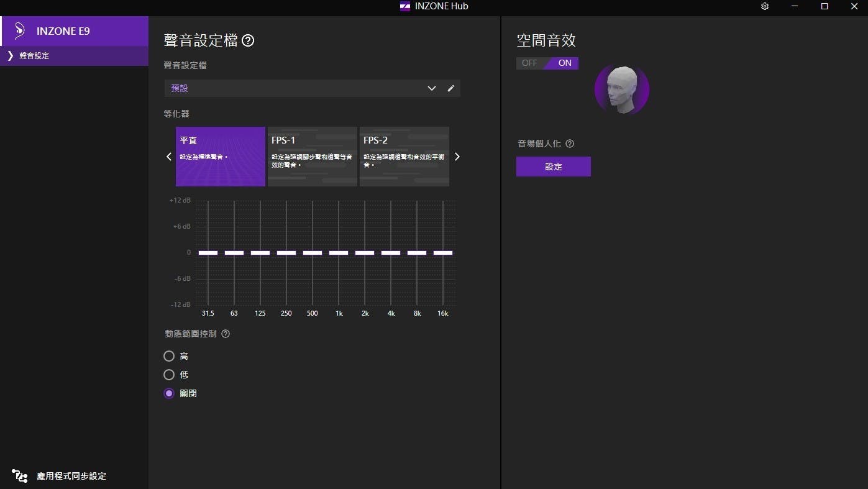
Task: Choose the FPS-1 equalizer preset
Action: (x=312, y=157)
